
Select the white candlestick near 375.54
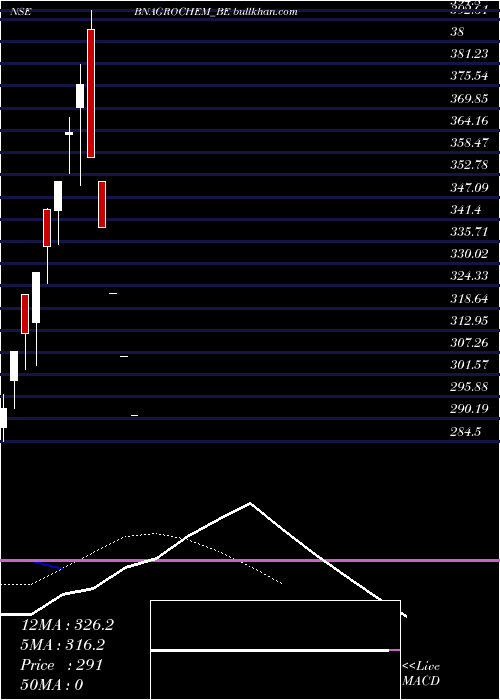(x=80, y=96)
